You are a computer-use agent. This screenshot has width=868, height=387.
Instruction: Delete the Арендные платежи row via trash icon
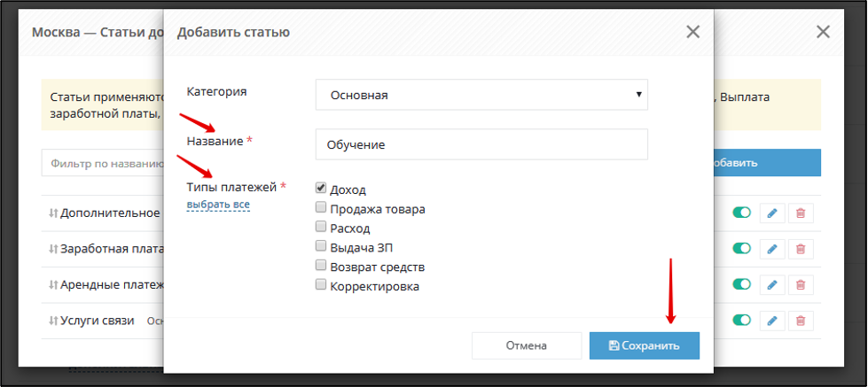pos(801,285)
